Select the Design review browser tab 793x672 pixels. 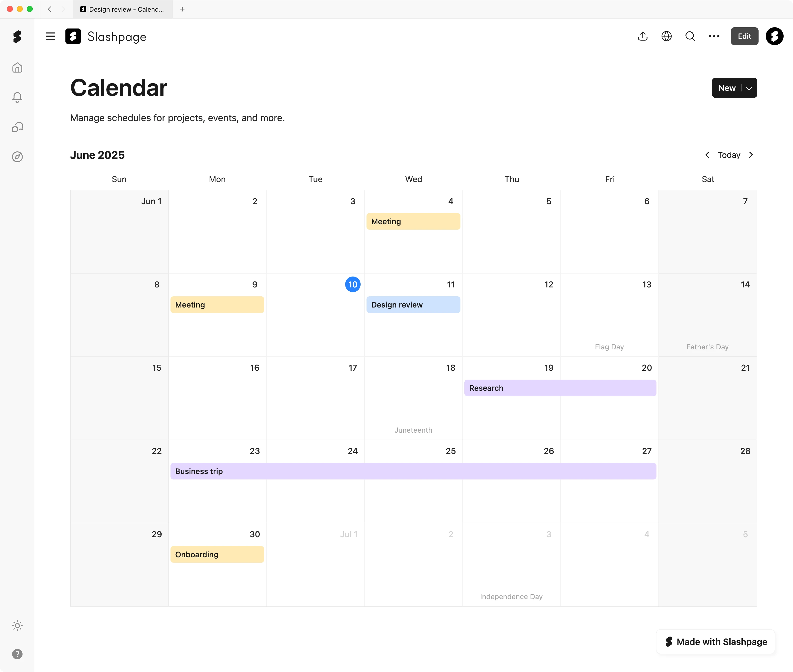point(123,9)
